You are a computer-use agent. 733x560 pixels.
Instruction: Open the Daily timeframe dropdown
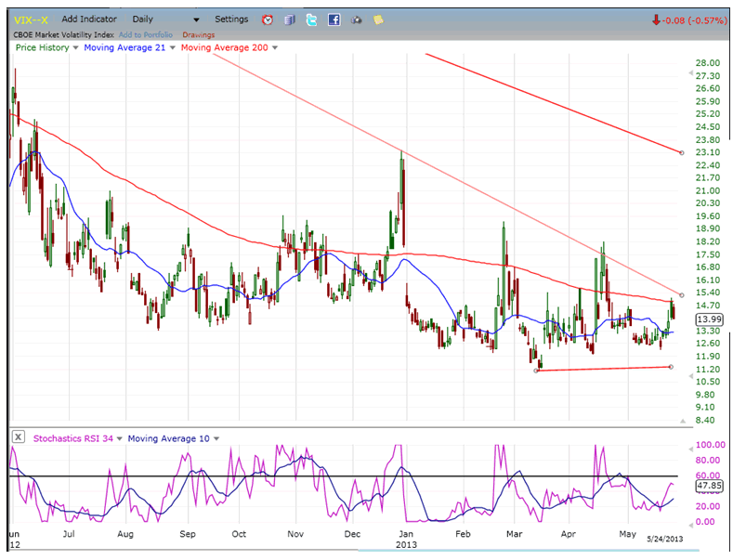pos(164,19)
